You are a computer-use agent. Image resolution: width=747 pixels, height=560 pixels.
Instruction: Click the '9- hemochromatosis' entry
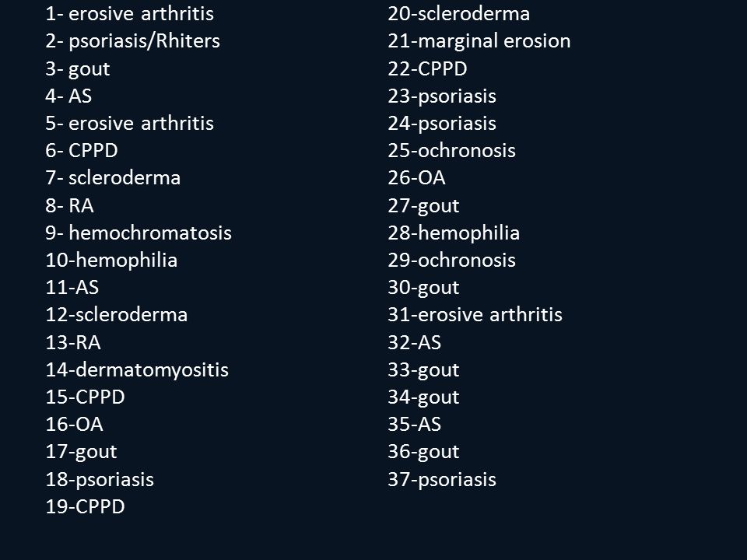139,233
